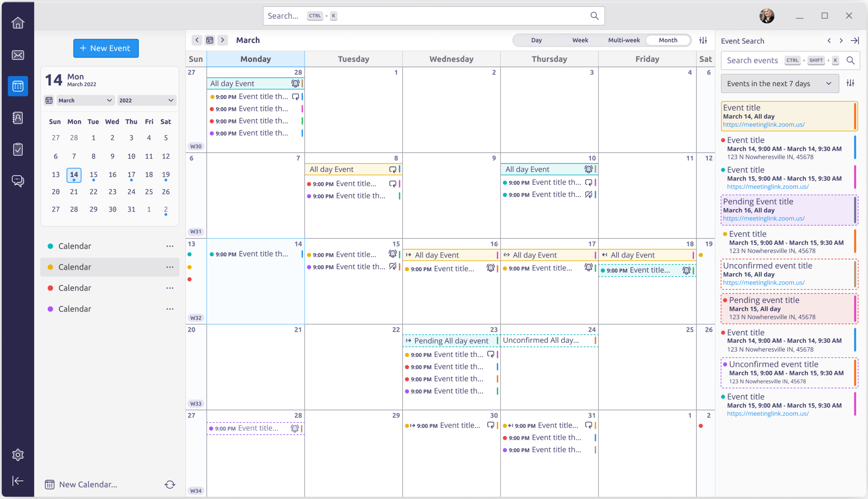868x499 pixels.
Task: Open Unconfirmed All day event on March 24
Action: [x=549, y=340]
